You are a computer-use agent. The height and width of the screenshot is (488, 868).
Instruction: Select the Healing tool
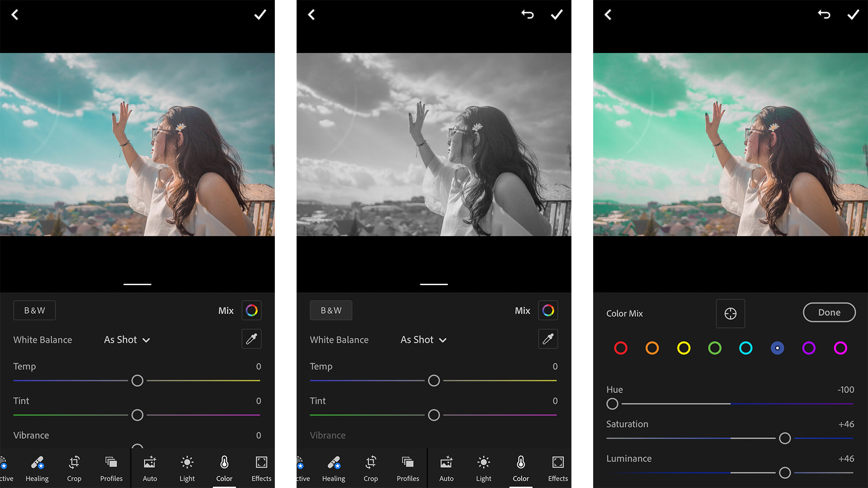37,468
